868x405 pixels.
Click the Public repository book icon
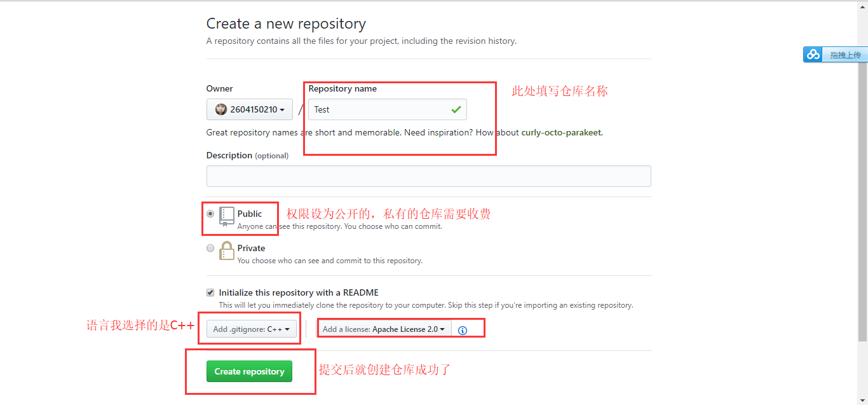click(227, 217)
